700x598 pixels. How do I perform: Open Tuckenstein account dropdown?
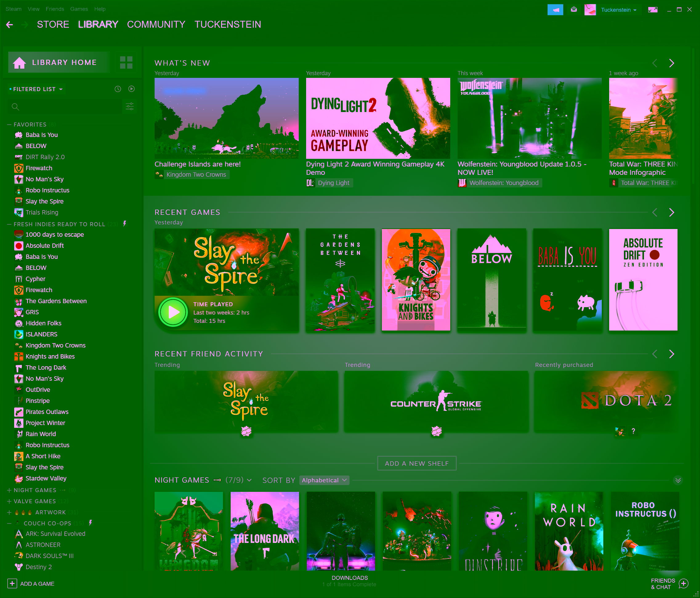619,10
